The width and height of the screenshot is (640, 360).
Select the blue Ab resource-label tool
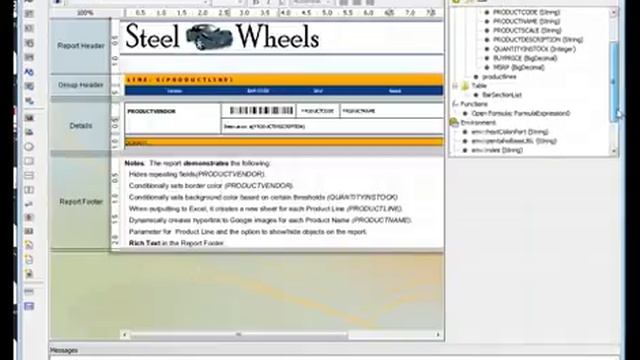pos(29,72)
